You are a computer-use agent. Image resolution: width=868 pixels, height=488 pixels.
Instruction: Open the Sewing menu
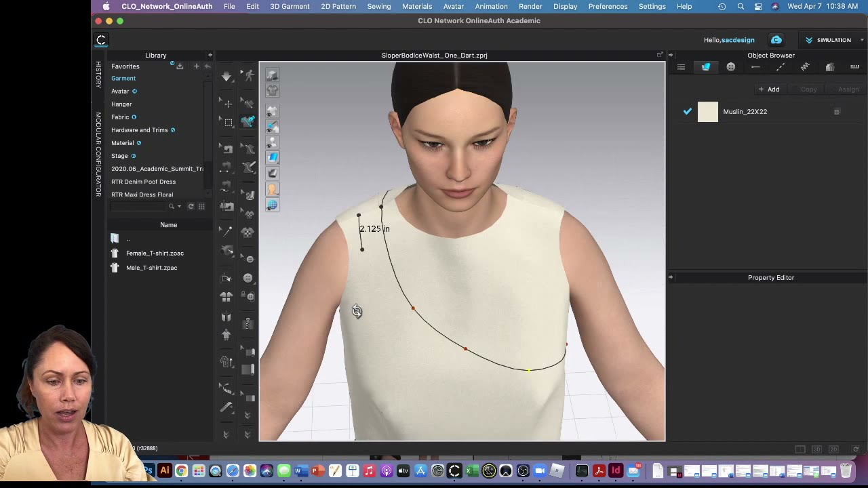pyautogui.click(x=379, y=6)
